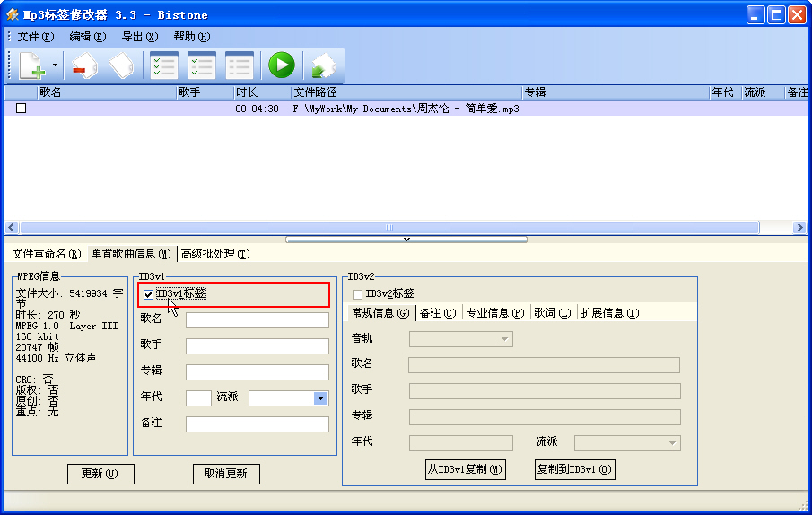Click the add file icon with green plus
The width and height of the screenshot is (812, 515).
(x=31, y=65)
